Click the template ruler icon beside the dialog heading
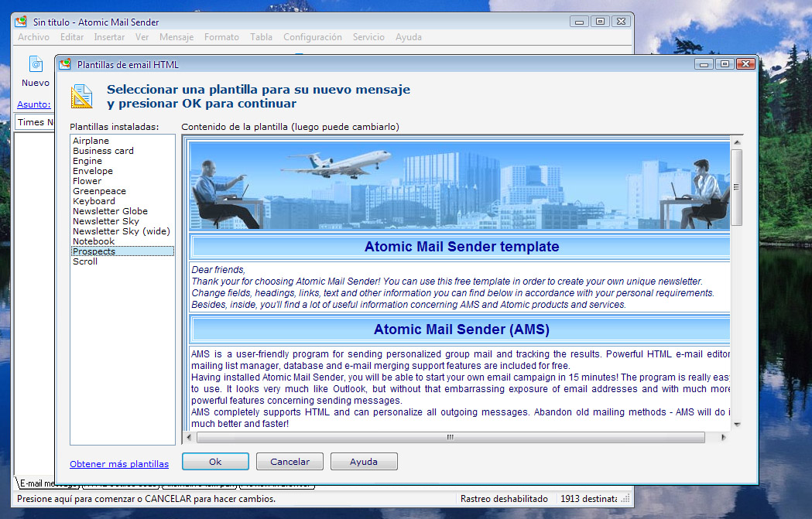This screenshot has height=519, width=812. click(x=81, y=96)
